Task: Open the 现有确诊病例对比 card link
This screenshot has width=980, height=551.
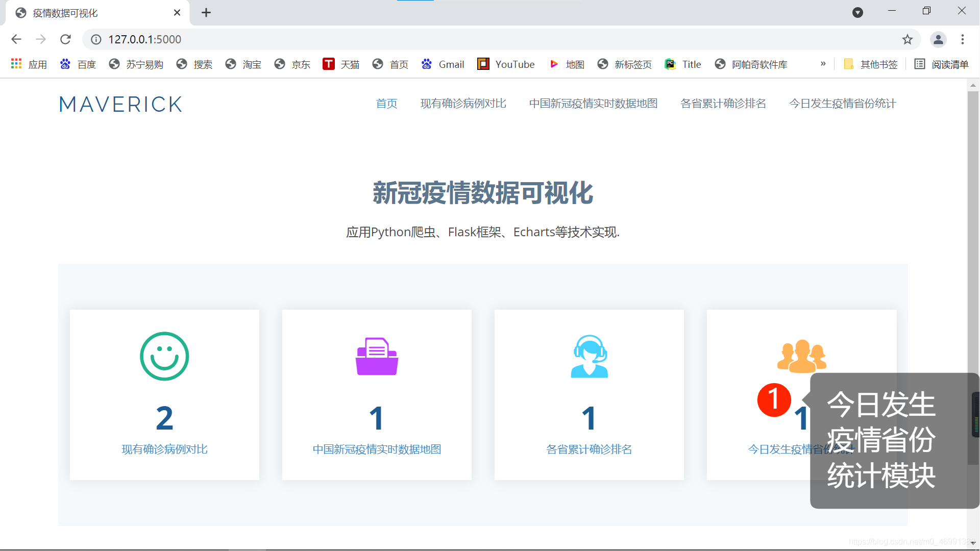Action: coord(164,449)
